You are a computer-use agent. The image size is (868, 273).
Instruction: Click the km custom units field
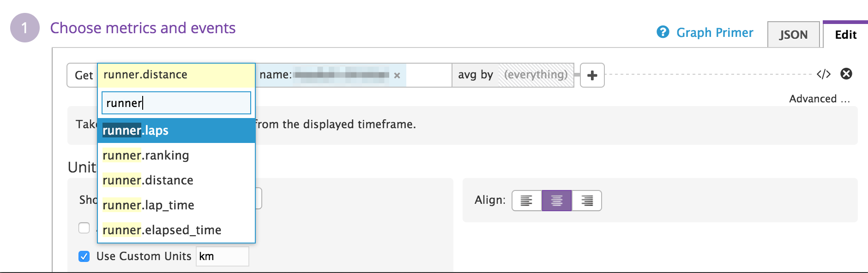tap(222, 256)
